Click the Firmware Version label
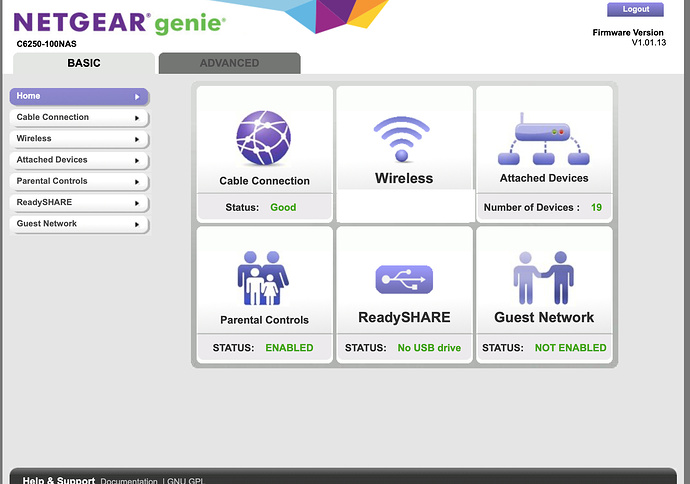 pos(628,33)
